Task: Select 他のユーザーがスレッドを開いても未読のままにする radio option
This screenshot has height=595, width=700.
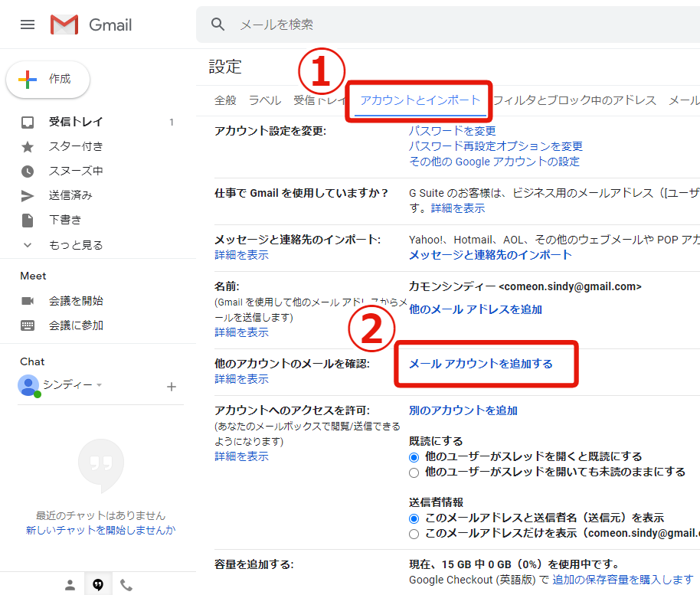Action: pos(414,472)
